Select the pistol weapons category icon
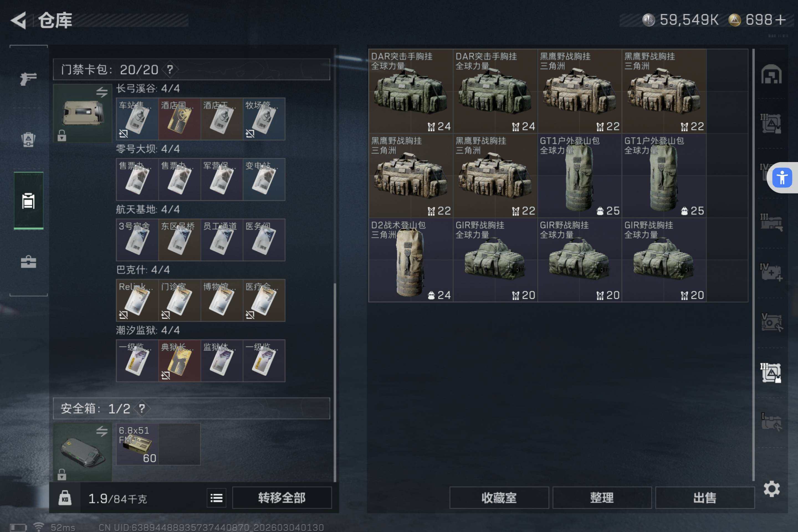Screen dimensions: 798x532 point(28,79)
